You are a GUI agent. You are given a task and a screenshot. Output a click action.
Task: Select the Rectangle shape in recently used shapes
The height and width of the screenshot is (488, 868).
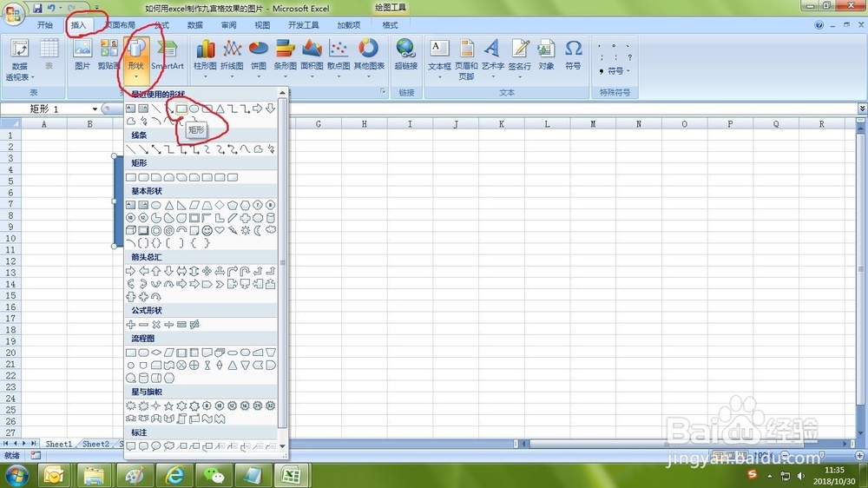(181, 109)
